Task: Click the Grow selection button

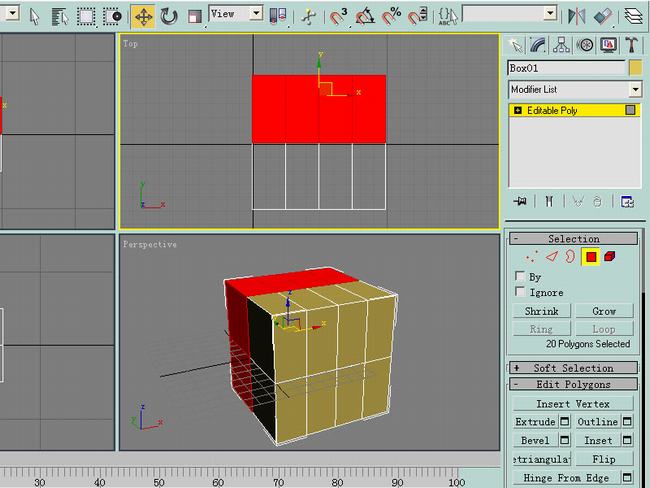Action: 604,311
